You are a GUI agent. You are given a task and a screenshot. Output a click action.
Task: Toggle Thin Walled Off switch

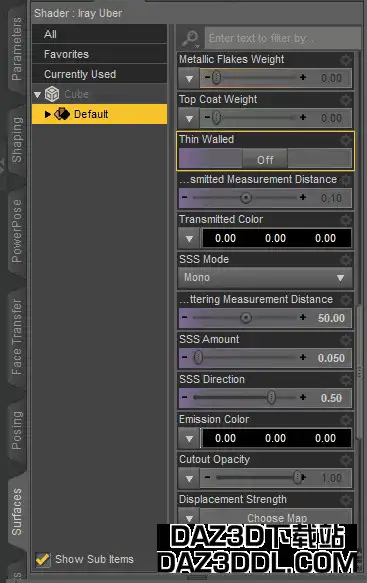(x=265, y=159)
